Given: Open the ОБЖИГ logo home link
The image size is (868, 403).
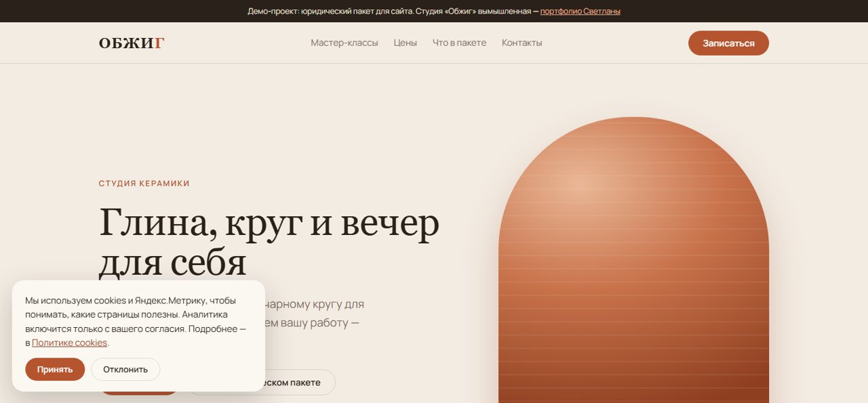Looking at the screenshot, I should (132, 43).
